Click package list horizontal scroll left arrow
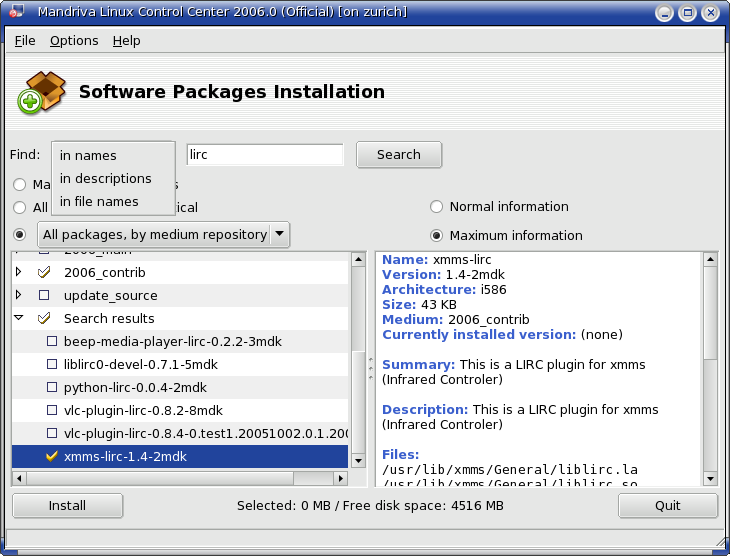The image size is (730, 556). [19, 478]
